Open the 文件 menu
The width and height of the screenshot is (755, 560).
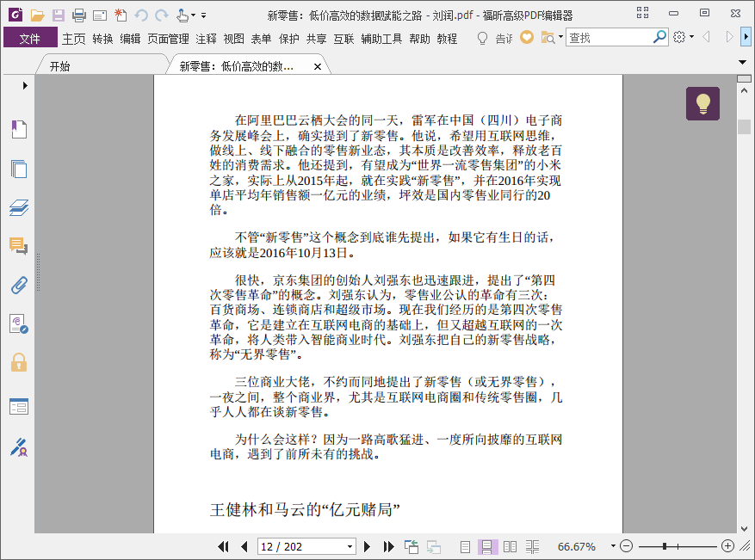pyautogui.click(x=30, y=39)
